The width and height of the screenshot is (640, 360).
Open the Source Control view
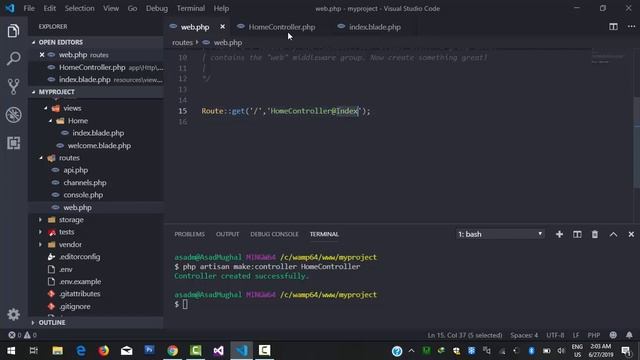click(13, 87)
